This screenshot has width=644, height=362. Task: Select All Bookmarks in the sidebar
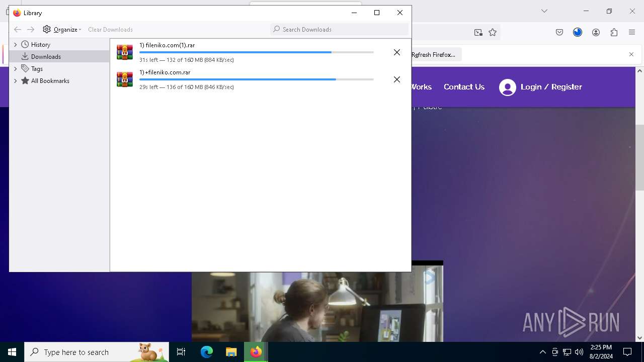click(50, 81)
